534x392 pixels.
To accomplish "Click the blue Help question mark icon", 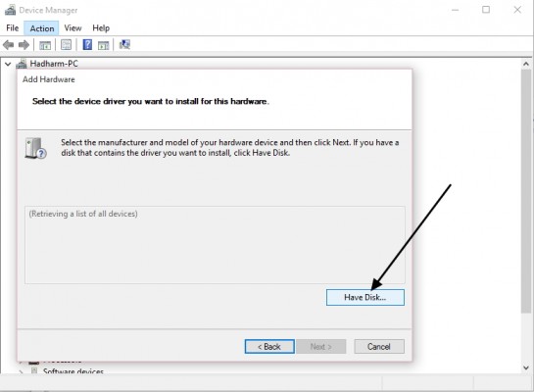I will click(87, 45).
